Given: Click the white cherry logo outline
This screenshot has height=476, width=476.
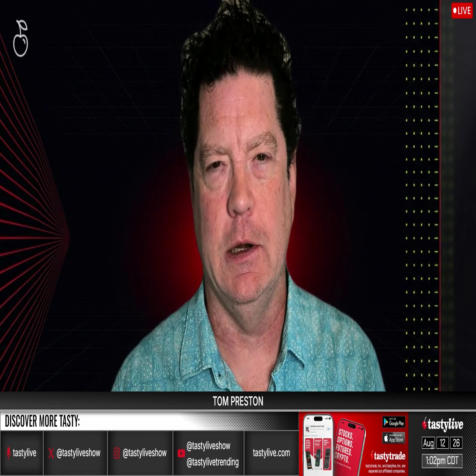Looking at the screenshot, I should click(20, 38).
